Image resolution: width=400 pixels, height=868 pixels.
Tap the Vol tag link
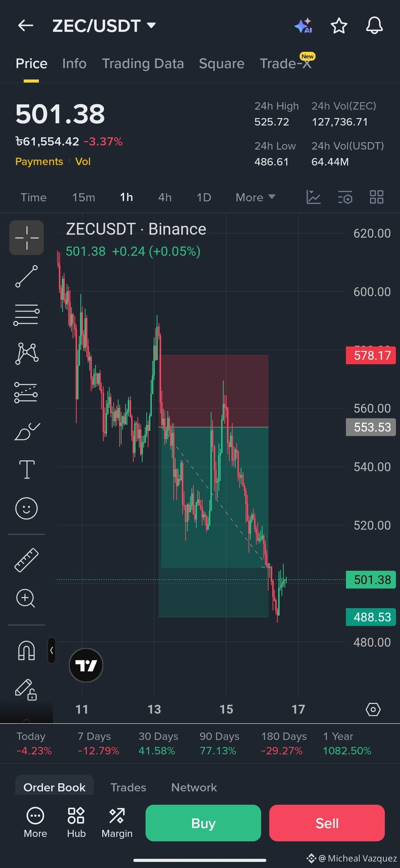coord(83,161)
